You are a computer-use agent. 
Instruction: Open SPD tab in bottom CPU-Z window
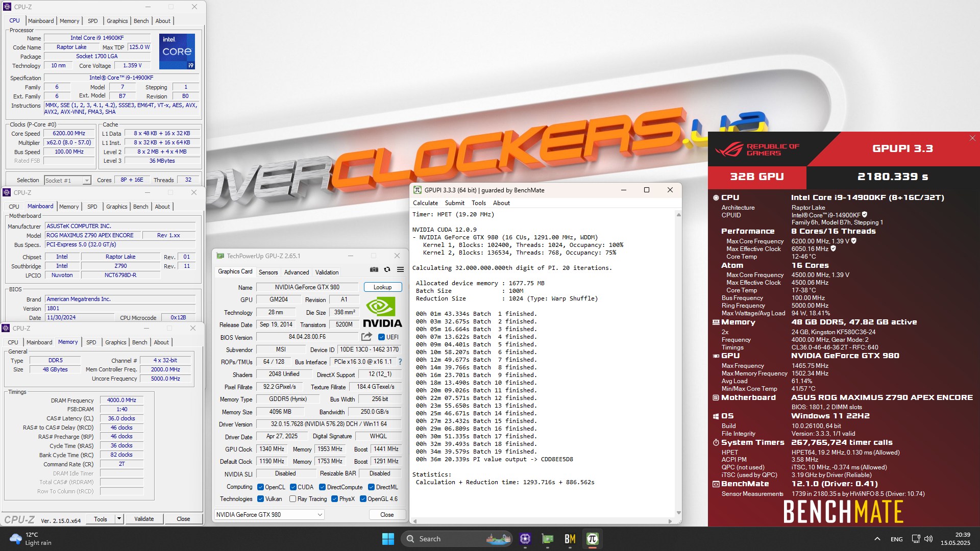point(91,342)
